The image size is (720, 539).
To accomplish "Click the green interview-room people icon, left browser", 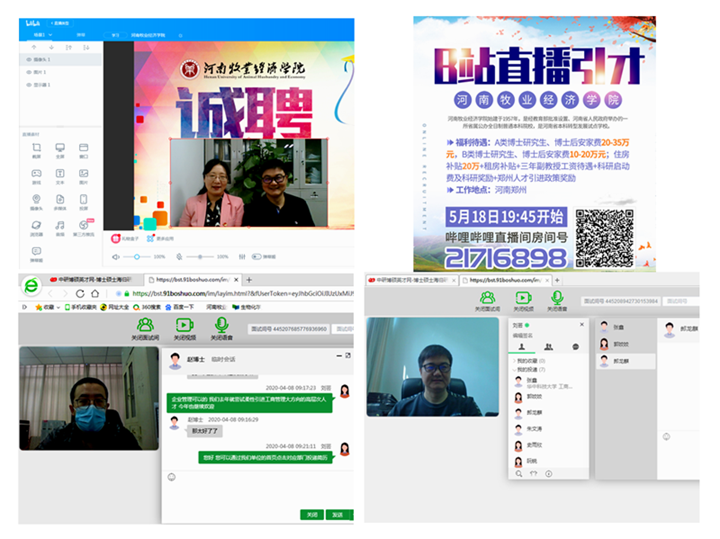I will (145, 325).
